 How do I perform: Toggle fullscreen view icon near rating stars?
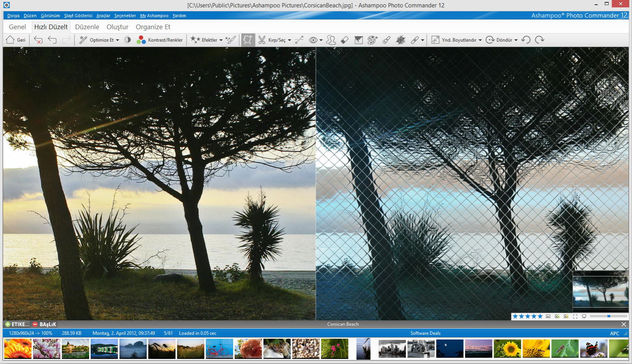[575, 317]
